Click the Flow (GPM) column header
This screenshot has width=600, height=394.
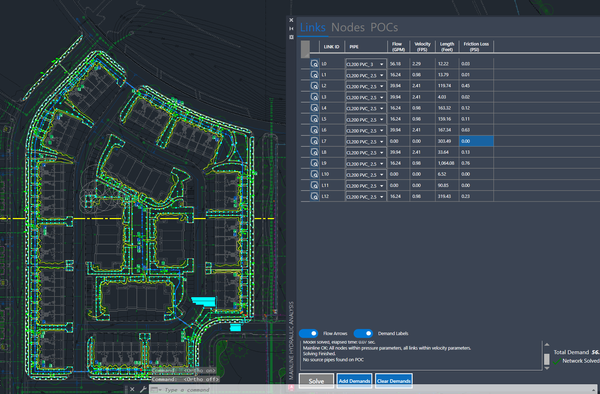[x=398, y=47]
